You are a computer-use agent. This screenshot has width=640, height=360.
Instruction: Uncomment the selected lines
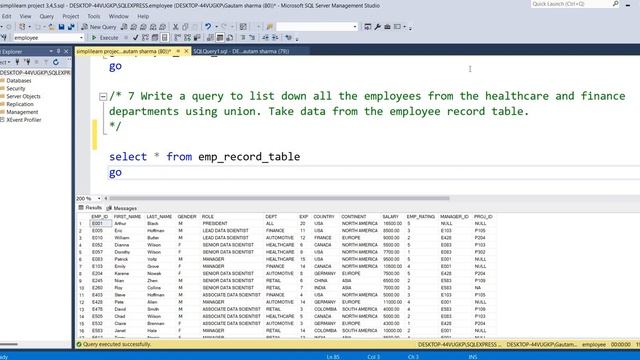tap(252, 38)
